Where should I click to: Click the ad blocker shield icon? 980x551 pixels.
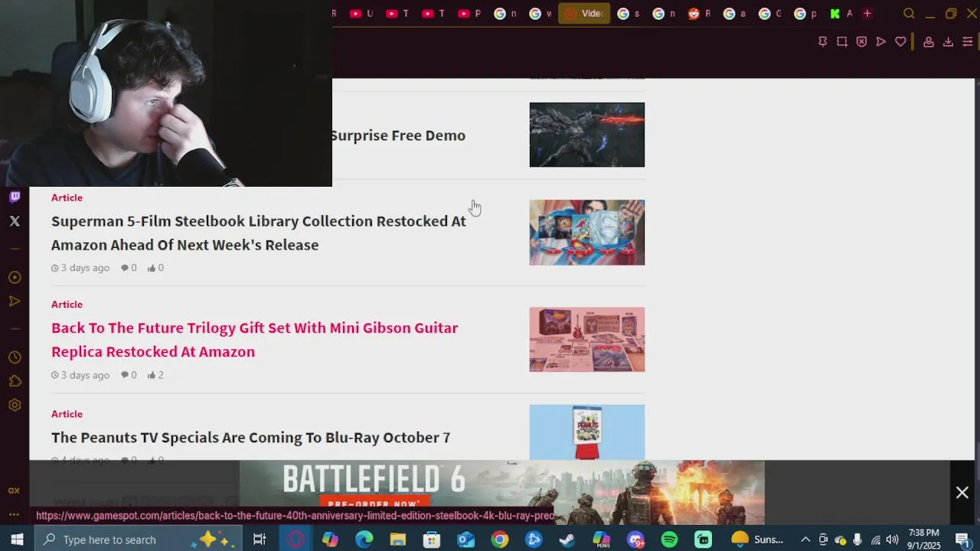861,41
